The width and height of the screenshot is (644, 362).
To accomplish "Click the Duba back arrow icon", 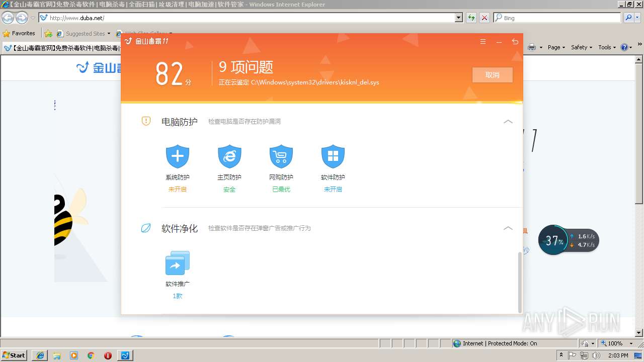I will pyautogui.click(x=515, y=42).
